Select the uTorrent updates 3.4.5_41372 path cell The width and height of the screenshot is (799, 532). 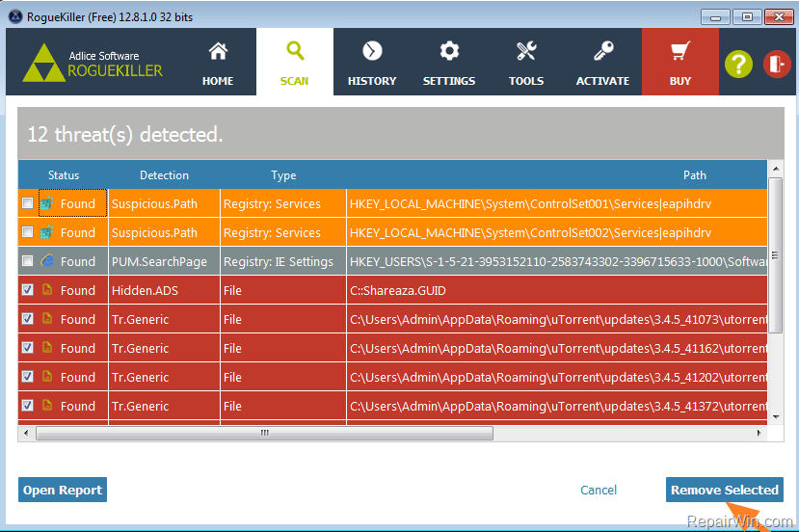557,406
